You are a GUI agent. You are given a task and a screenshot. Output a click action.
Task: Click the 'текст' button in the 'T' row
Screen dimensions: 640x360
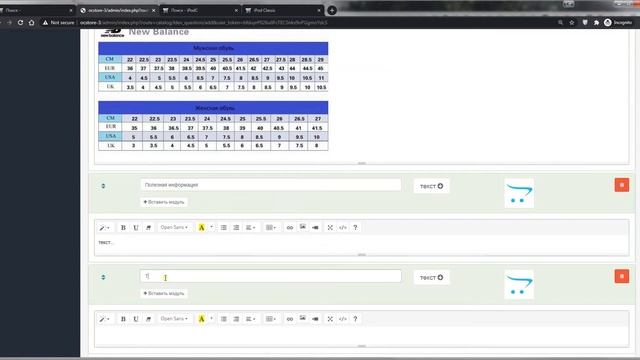pos(431,278)
